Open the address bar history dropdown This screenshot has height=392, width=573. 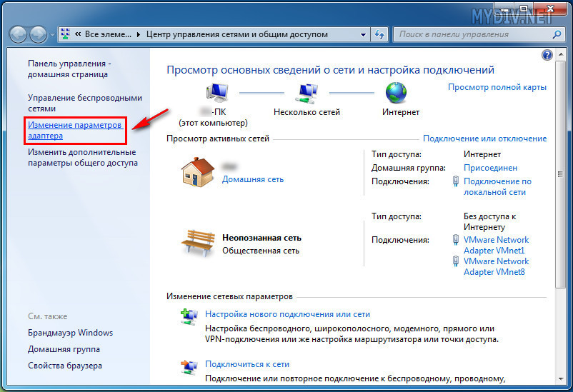[x=363, y=35]
